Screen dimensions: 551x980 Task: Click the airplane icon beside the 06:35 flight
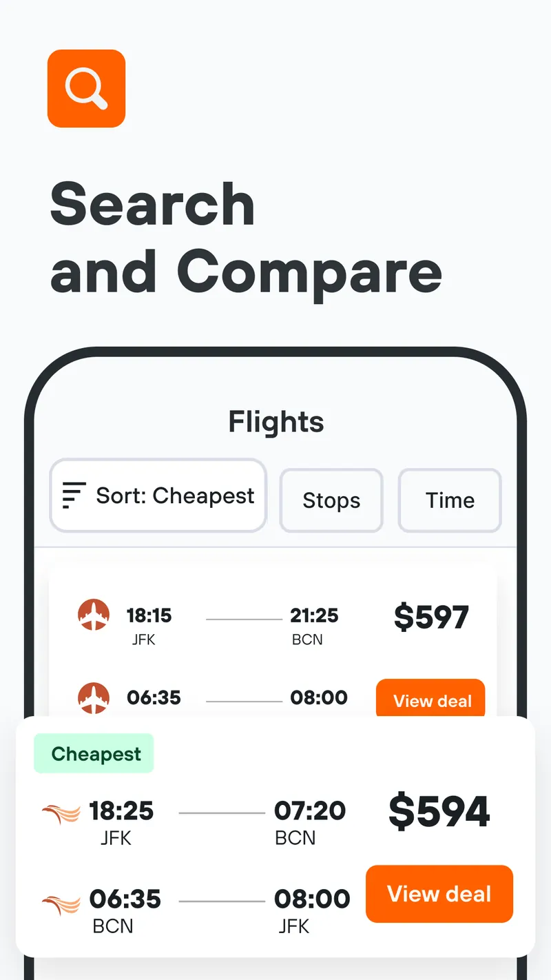[x=94, y=699]
